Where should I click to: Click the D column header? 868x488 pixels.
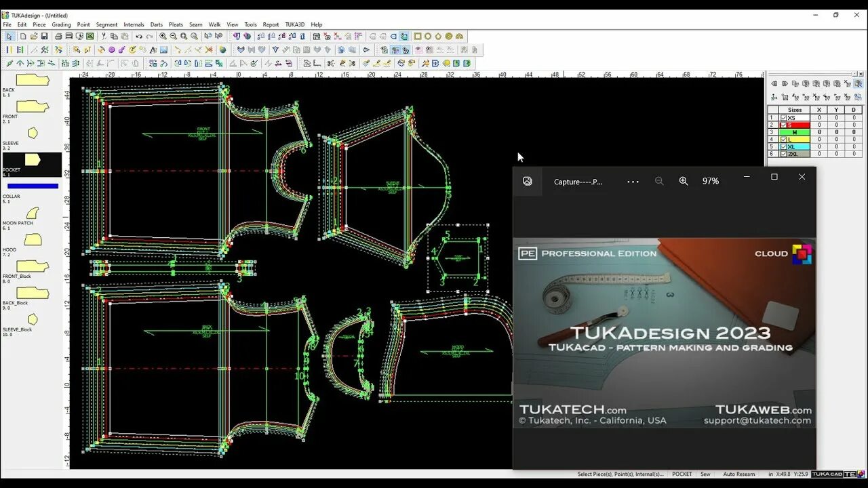coord(854,110)
